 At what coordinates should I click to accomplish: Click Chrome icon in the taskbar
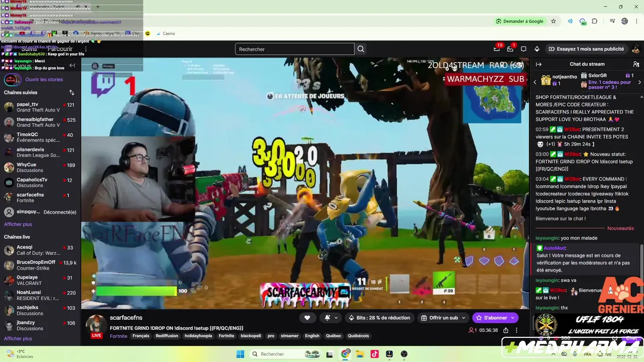coord(345,354)
